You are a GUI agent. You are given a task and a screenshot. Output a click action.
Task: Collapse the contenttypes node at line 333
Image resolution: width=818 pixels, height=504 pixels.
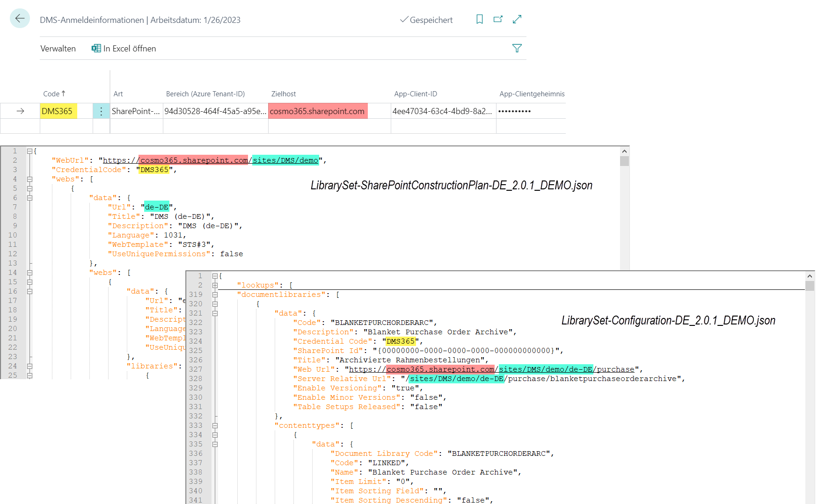coord(215,425)
